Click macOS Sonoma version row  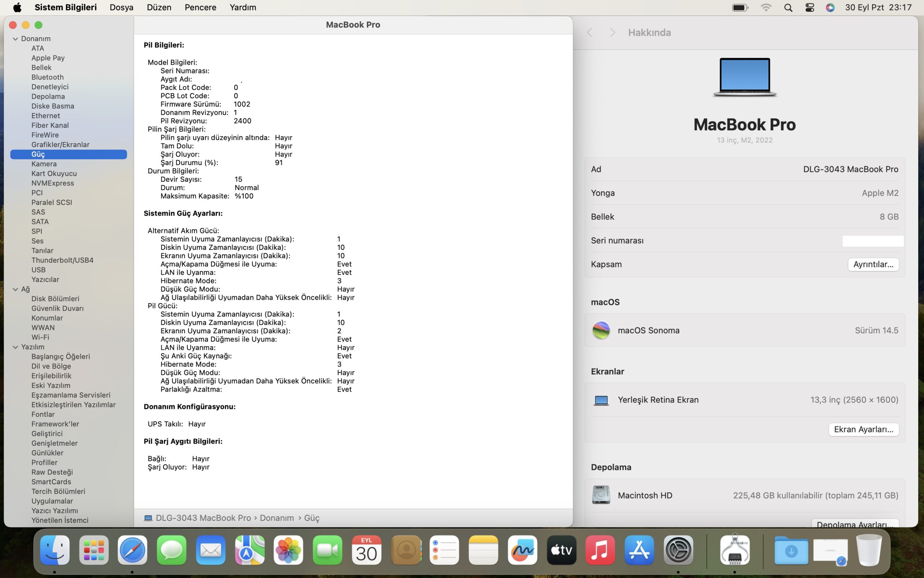point(745,330)
